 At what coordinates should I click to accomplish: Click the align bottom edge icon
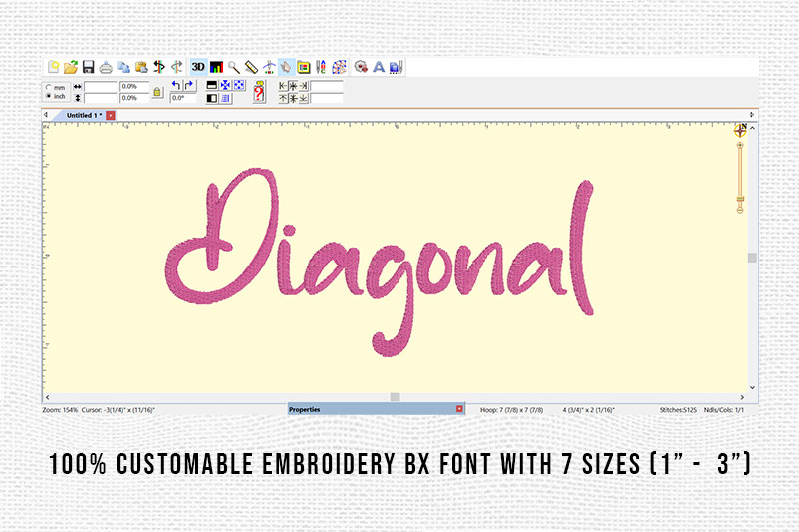pyautogui.click(x=304, y=98)
